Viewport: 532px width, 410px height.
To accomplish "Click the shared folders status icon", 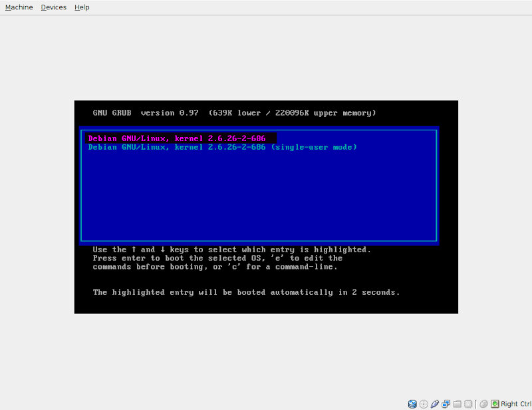I will [x=457, y=404].
